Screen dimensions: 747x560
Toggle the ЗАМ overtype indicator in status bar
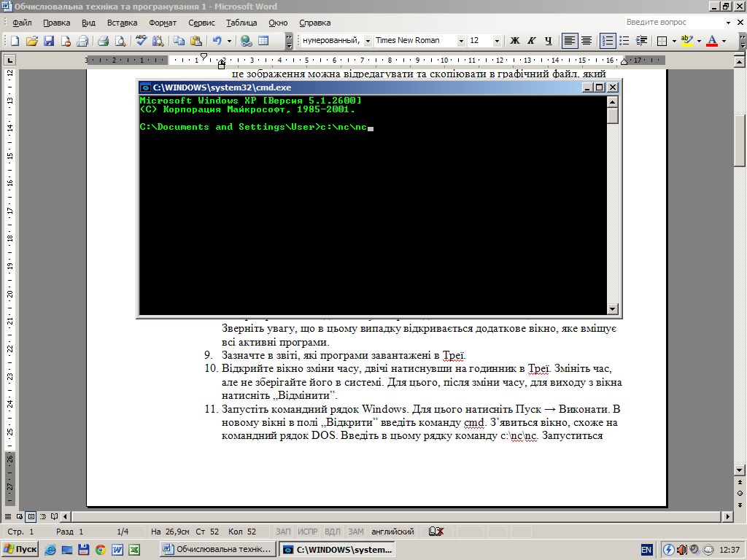point(355,532)
